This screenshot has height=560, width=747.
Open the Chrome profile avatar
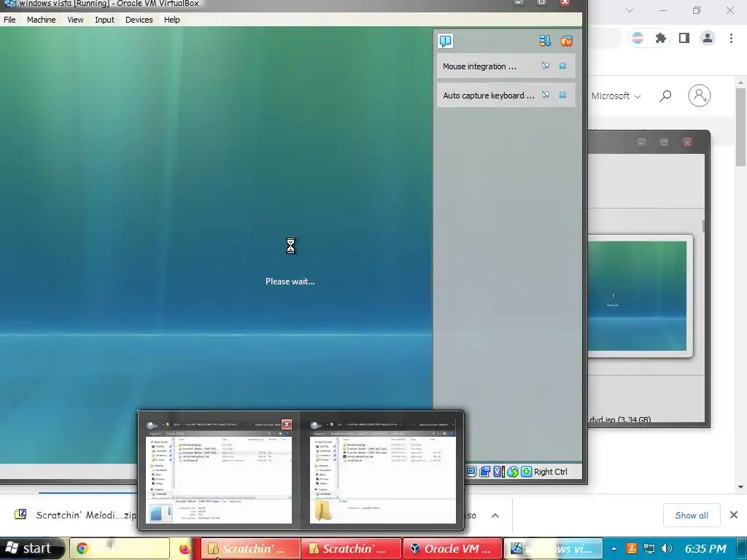[708, 38]
